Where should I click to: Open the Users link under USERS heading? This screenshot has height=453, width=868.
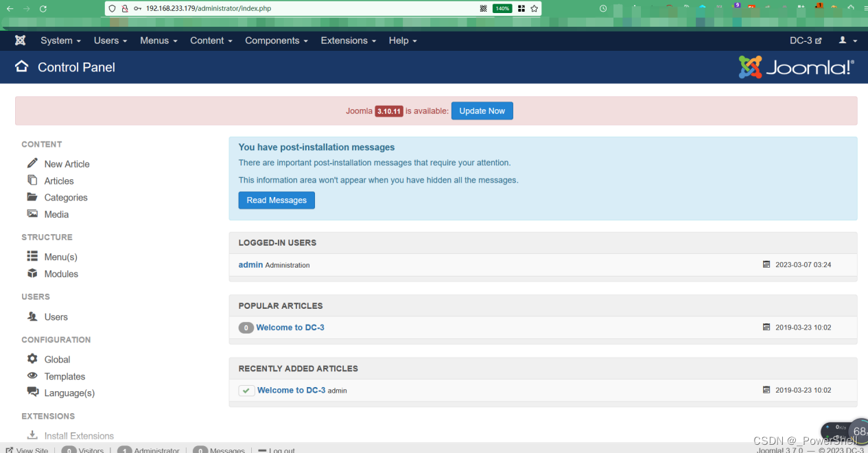click(56, 317)
